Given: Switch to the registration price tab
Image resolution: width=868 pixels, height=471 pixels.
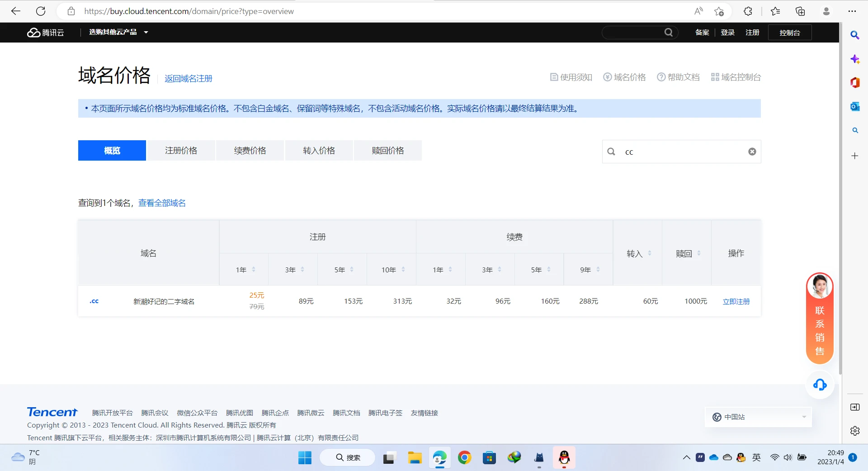Looking at the screenshot, I should pos(181,151).
